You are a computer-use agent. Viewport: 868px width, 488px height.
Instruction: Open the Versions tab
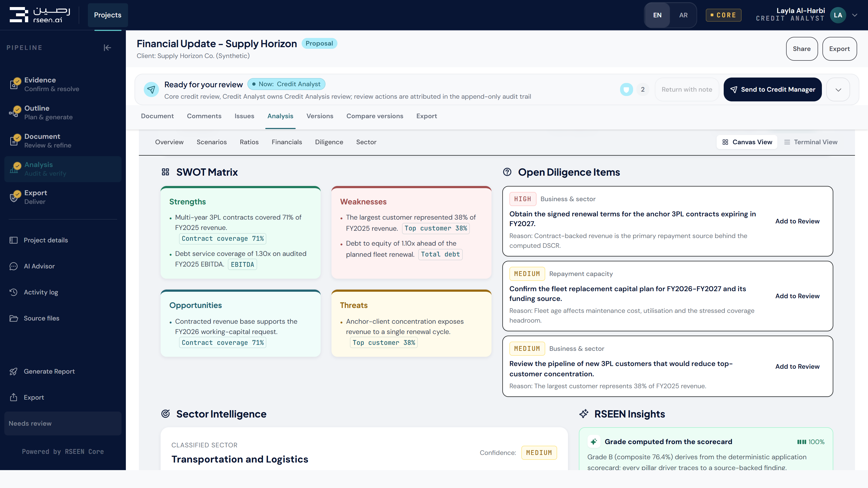click(x=320, y=116)
